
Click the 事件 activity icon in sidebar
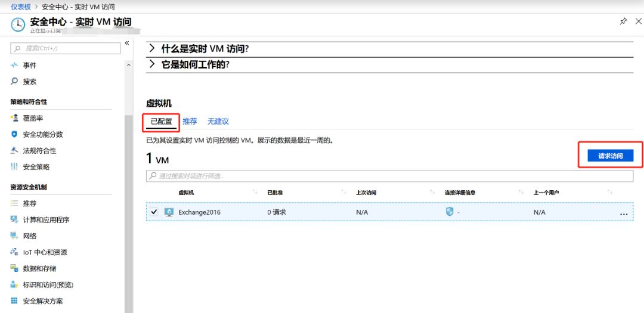[x=14, y=66]
